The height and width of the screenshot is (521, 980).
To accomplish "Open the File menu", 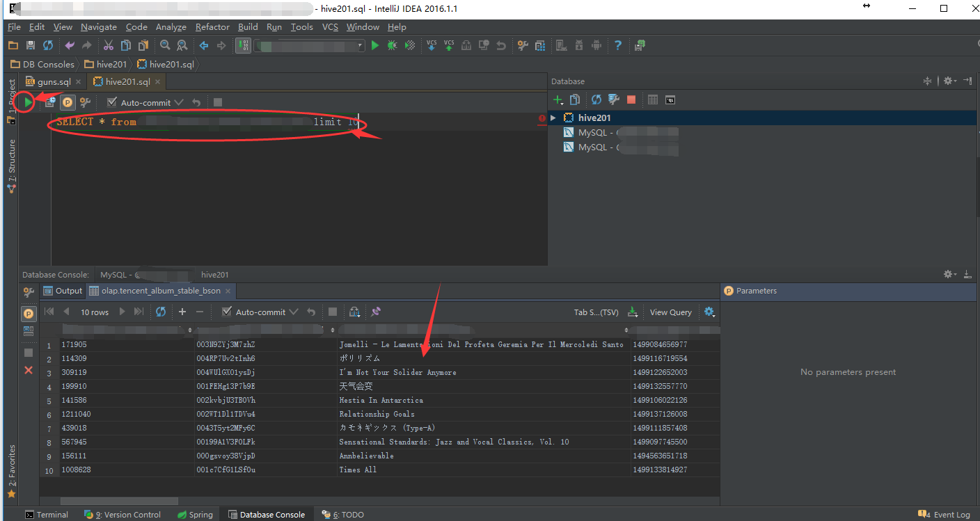I will 14,27.
